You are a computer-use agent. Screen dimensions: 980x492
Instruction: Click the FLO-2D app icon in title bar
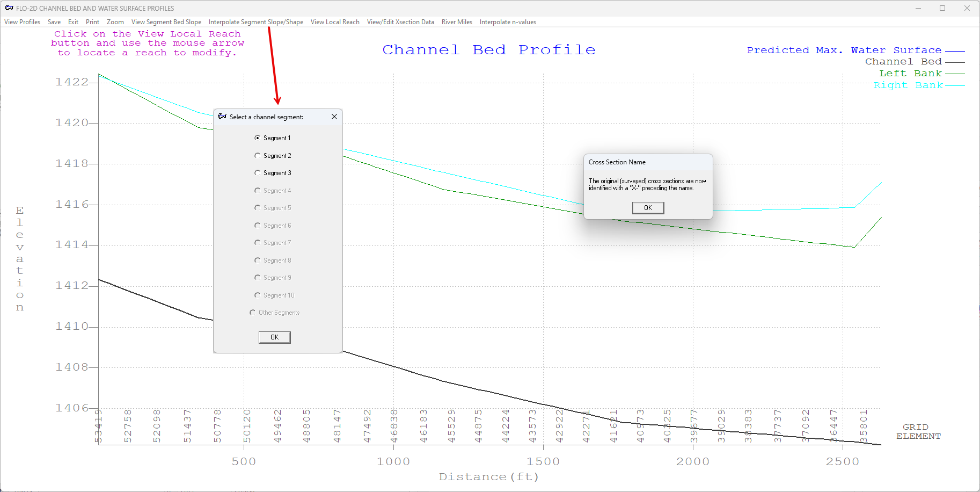[9, 8]
